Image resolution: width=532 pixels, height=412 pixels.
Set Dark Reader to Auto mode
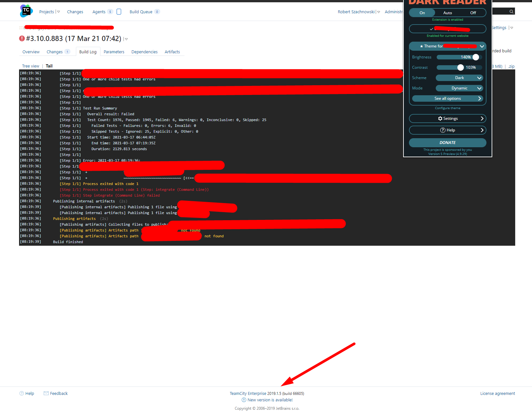(x=447, y=13)
